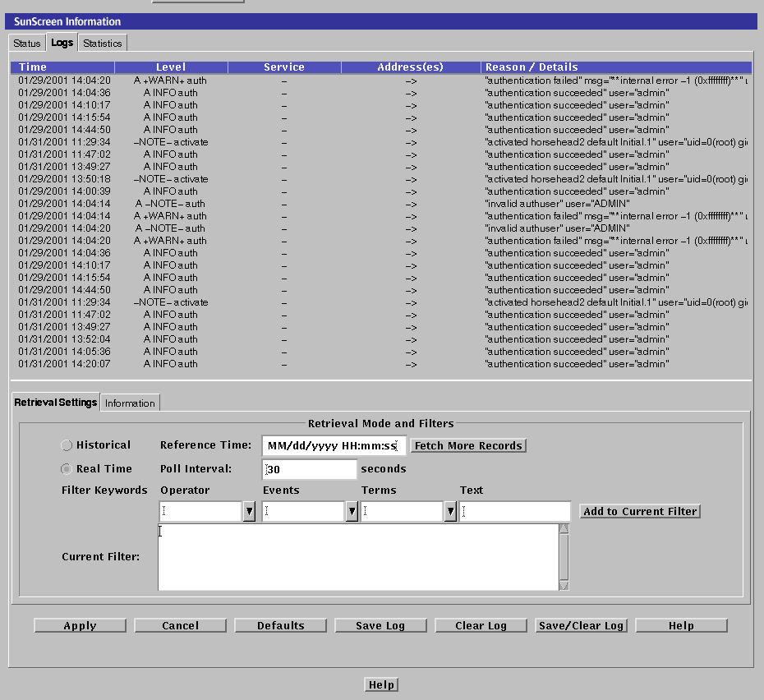Click the Terms combo box field
The width and height of the screenshot is (764, 700).
pos(402,511)
